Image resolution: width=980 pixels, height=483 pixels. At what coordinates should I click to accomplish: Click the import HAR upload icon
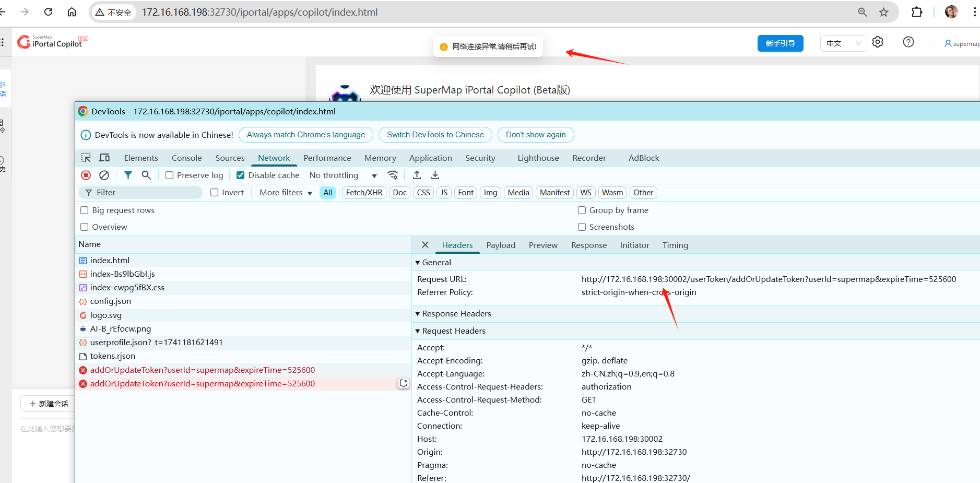417,175
